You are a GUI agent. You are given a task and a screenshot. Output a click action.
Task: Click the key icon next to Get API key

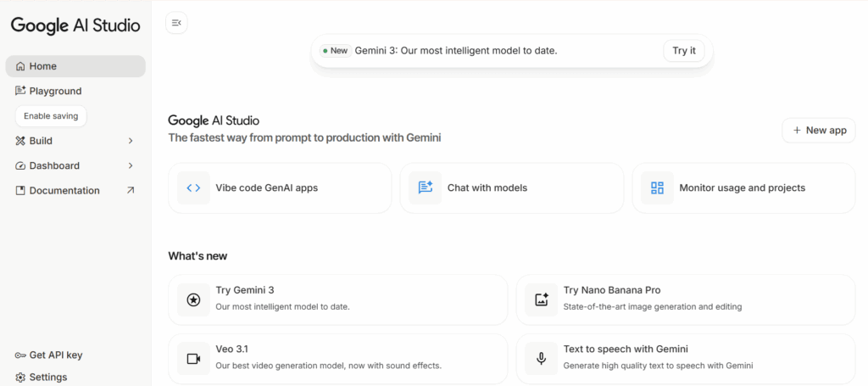click(20, 355)
